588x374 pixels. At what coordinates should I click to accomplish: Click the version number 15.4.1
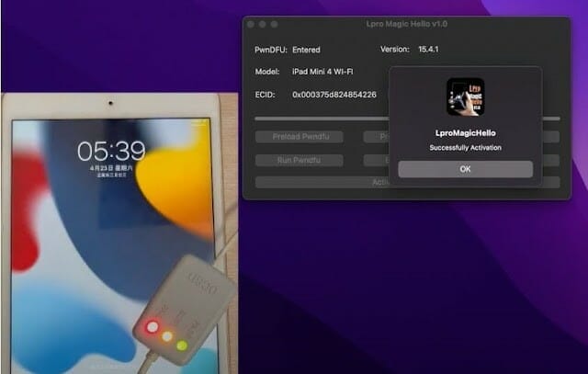click(x=428, y=49)
